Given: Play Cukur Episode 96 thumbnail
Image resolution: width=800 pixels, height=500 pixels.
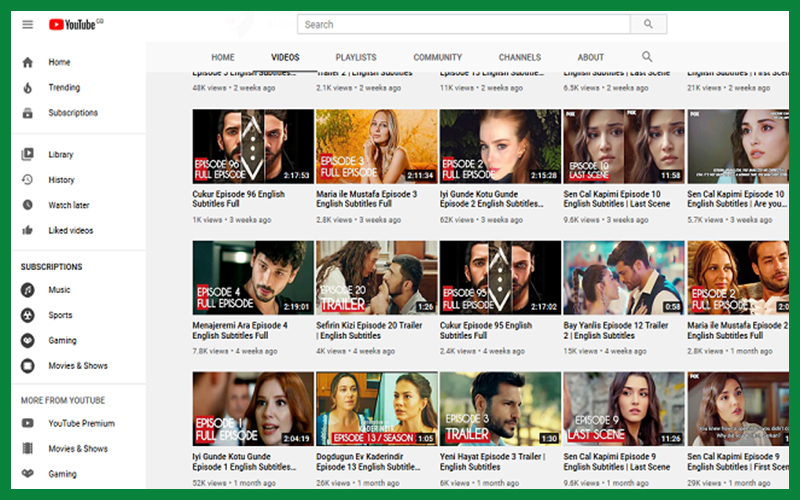Looking at the screenshot, I should (x=253, y=146).
